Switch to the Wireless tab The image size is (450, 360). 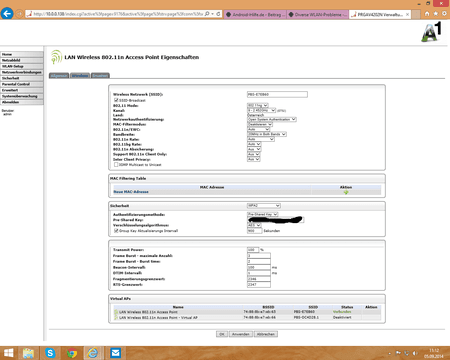(80, 76)
